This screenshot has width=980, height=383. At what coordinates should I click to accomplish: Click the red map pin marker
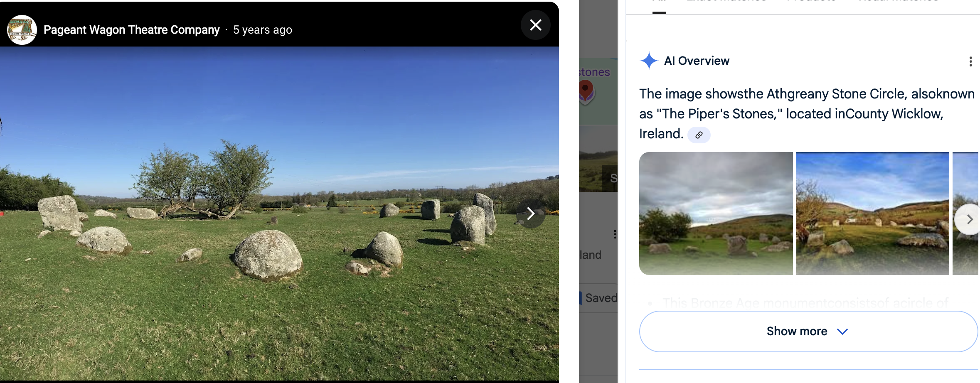coord(586,90)
